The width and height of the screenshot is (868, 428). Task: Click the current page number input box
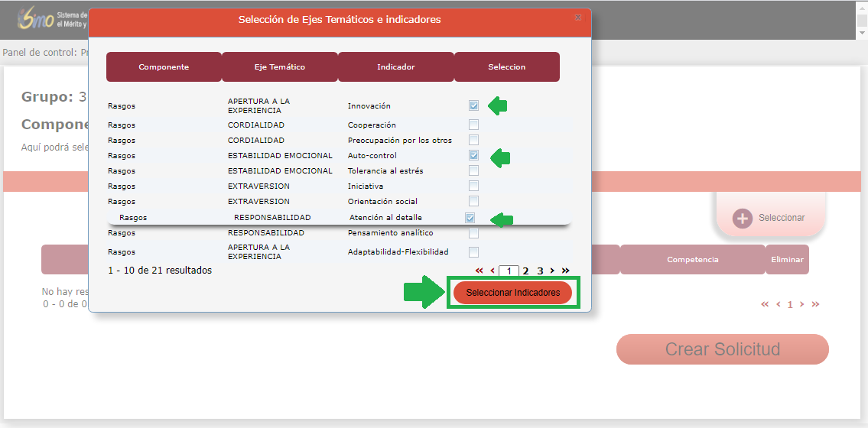509,271
